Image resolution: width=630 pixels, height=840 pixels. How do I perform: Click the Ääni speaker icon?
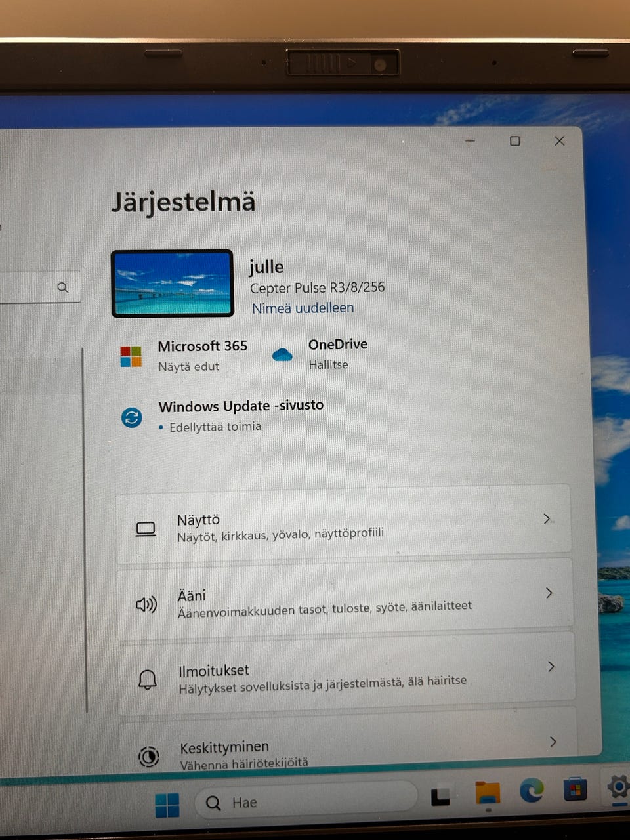(x=146, y=604)
